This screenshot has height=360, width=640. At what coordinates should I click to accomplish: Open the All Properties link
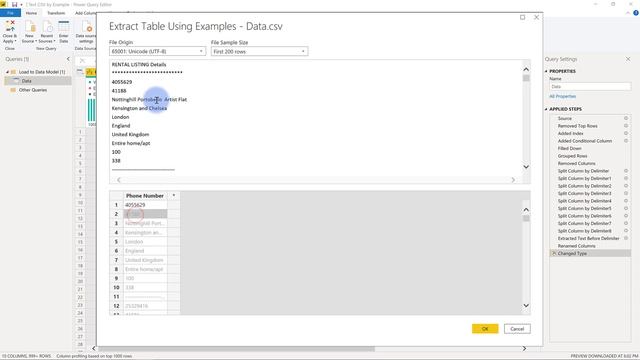(x=562, y=96)
